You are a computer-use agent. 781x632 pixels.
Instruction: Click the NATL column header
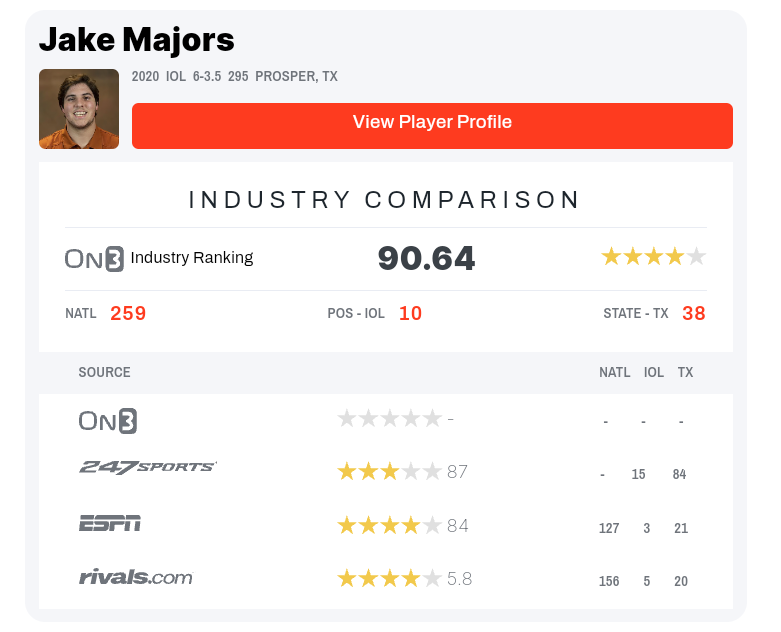[615, 372]
